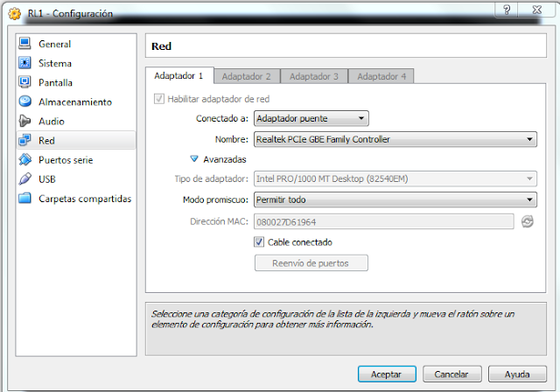Click the Audio speaker icon
This screenshot has width=560, height=392.
point(24,121)
